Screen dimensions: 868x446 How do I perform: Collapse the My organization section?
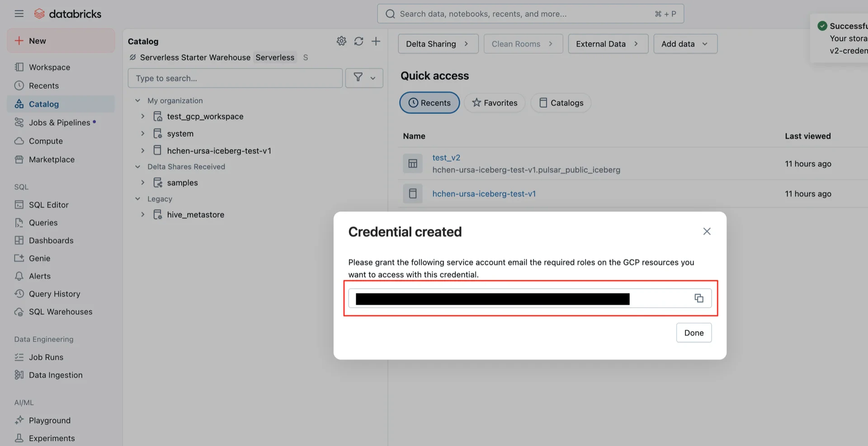tap(137, 100)
